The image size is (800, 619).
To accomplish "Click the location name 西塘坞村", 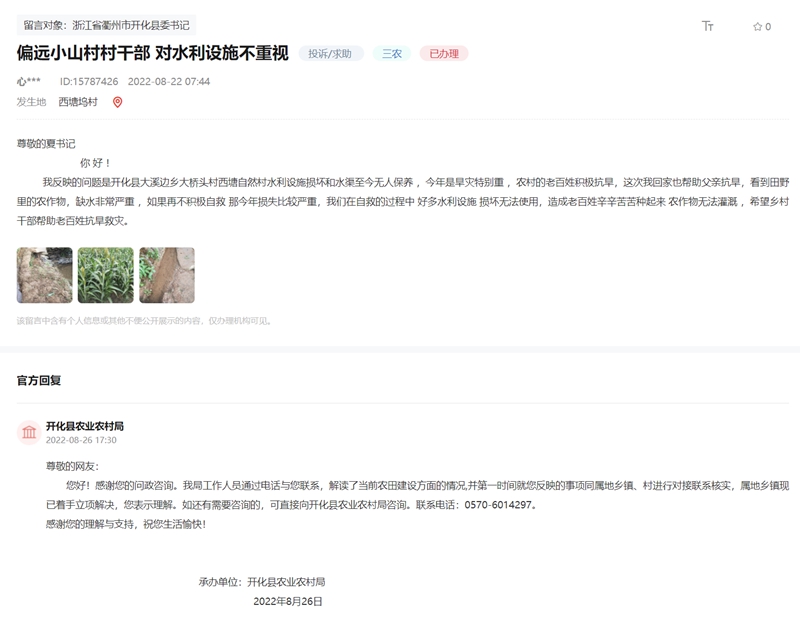I will tap(78, 102).
